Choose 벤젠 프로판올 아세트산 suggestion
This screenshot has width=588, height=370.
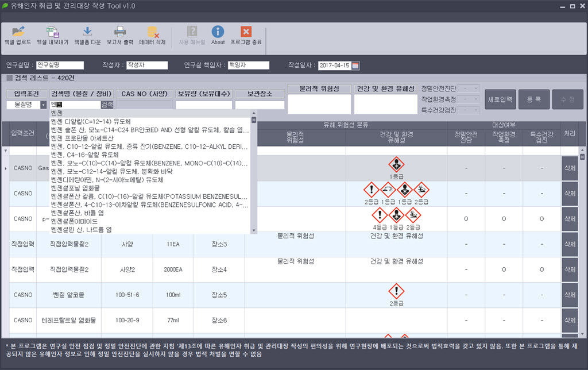(150, 138)
